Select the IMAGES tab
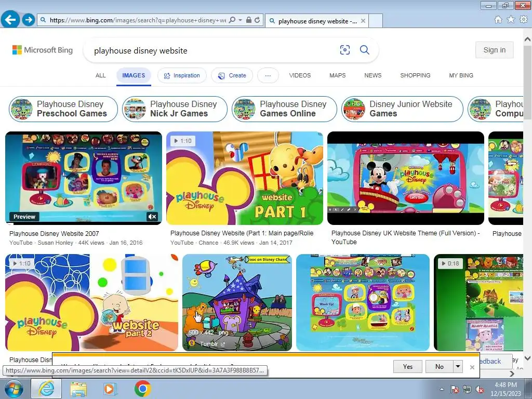Viewport: 532px width, 399px height. pos(134,75)
